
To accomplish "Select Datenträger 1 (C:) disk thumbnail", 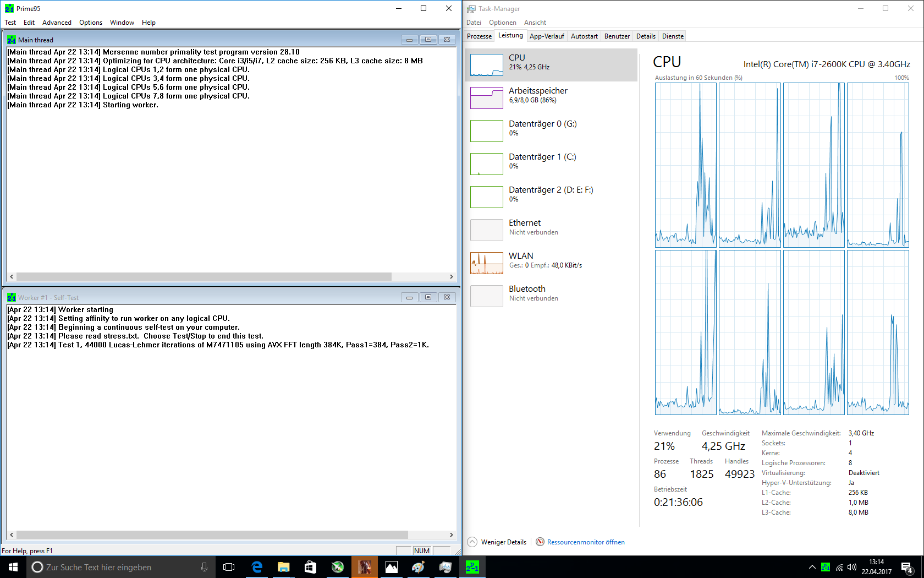I will tap(487, 164).
